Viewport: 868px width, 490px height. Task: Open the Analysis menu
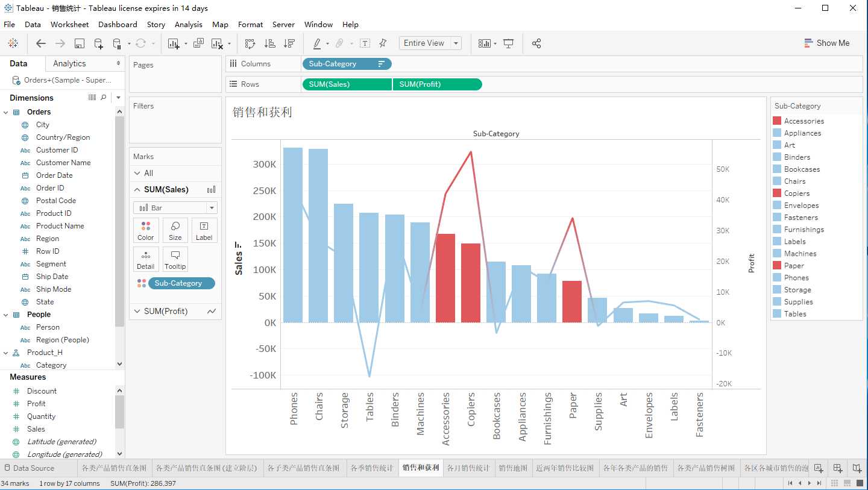[189, 25]
